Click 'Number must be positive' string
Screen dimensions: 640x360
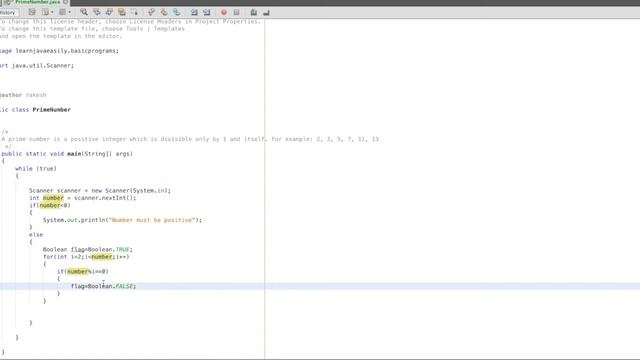coord(152,220)
